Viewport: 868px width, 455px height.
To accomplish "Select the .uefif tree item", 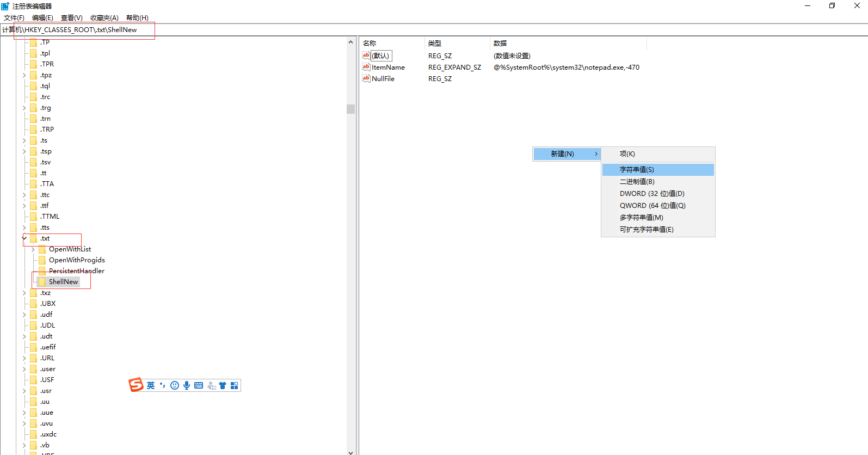I will click(x=48, y=347).
